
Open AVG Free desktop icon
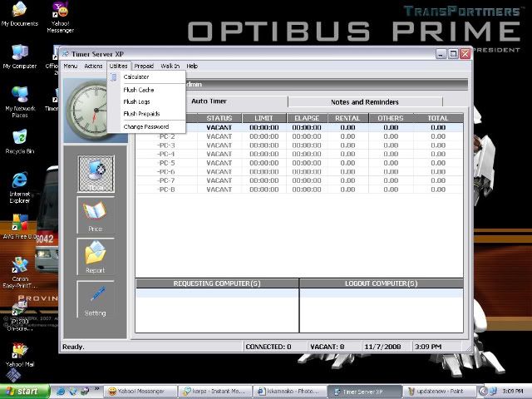click(20, 227)
